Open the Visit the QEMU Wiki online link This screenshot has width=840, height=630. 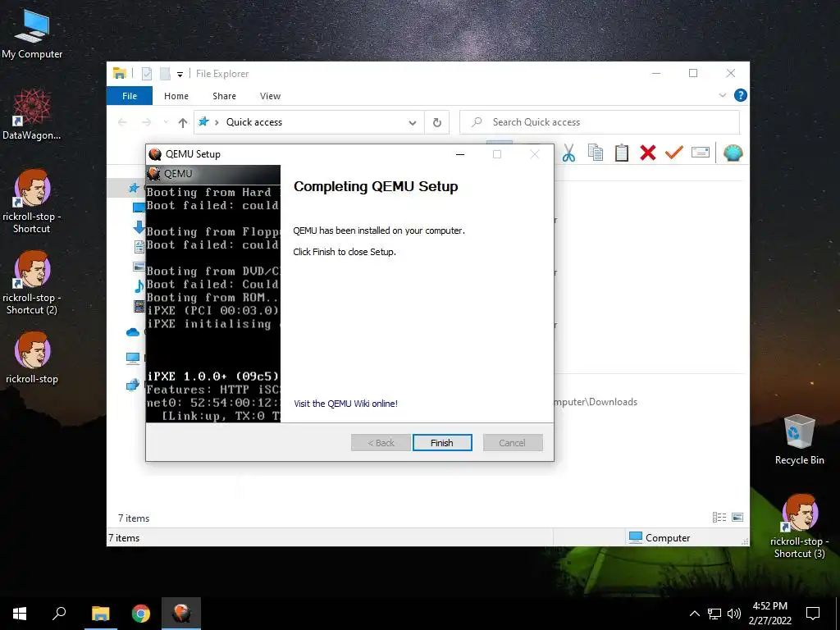pyautogui.click(x=345, y=404)
